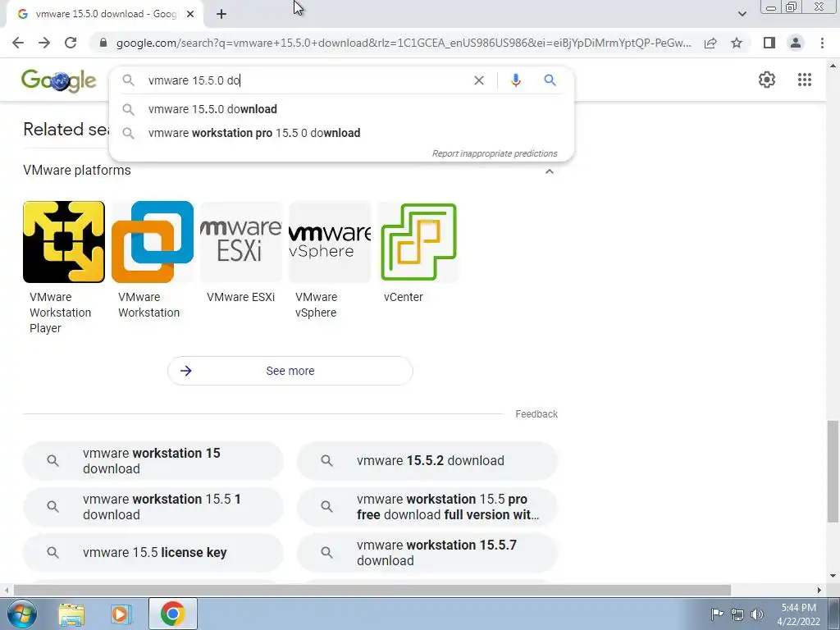Click the Google logo
840x630 pixels.
59,80
